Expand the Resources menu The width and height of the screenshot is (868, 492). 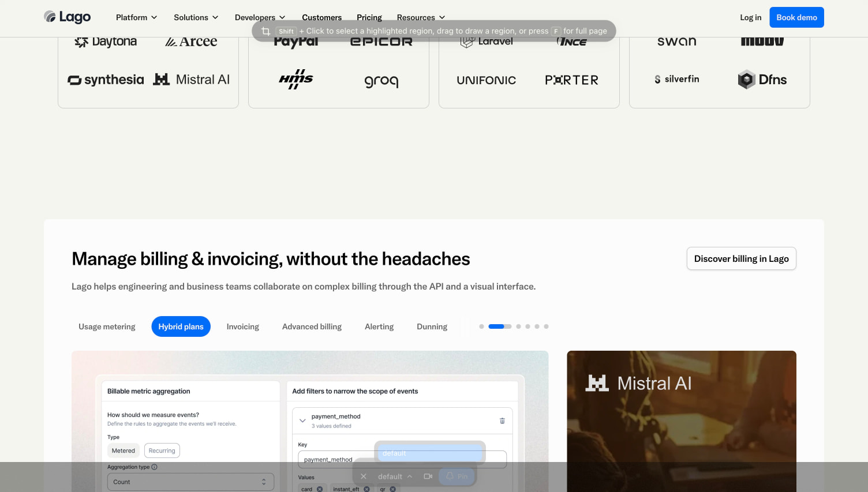coord(421,17)
